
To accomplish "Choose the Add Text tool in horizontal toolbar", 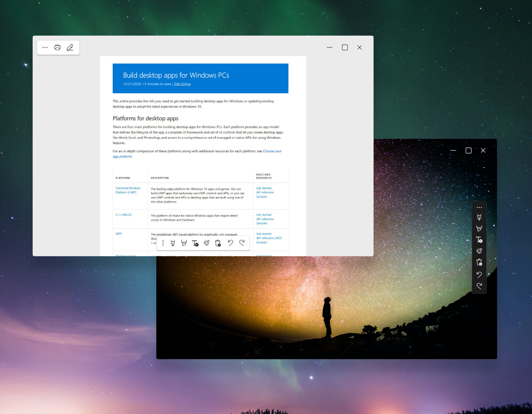I will pyautogui.click(x=195, y=243).
